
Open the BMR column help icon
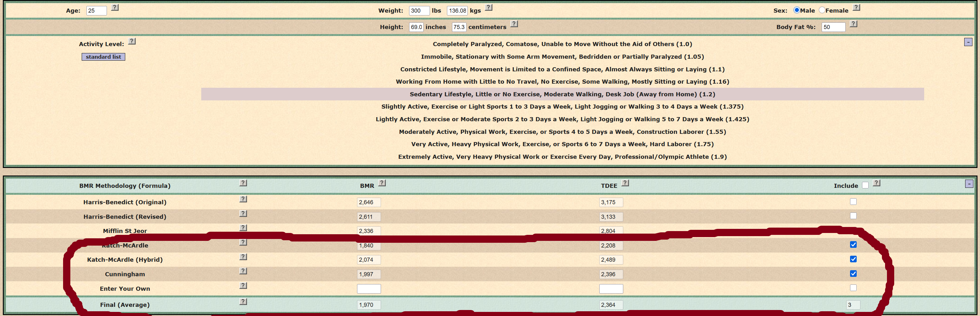pyautogui.click(x=382, y=183)
